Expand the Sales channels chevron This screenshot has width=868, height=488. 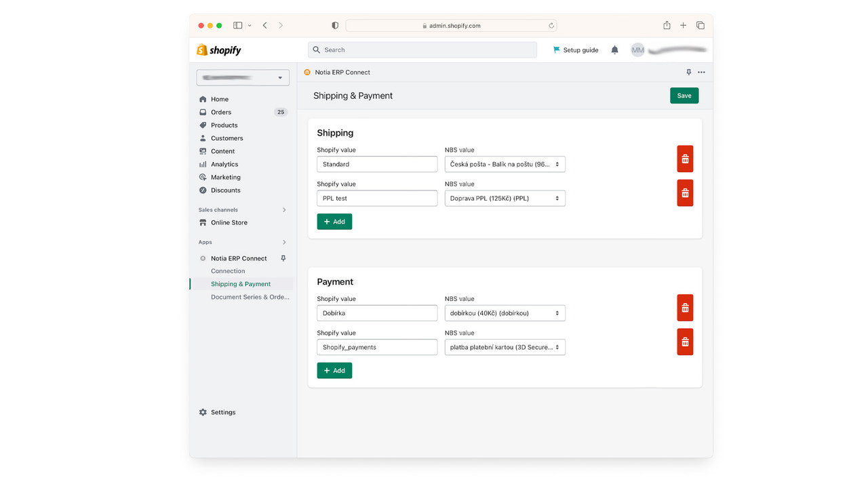(x=284, y=209)
